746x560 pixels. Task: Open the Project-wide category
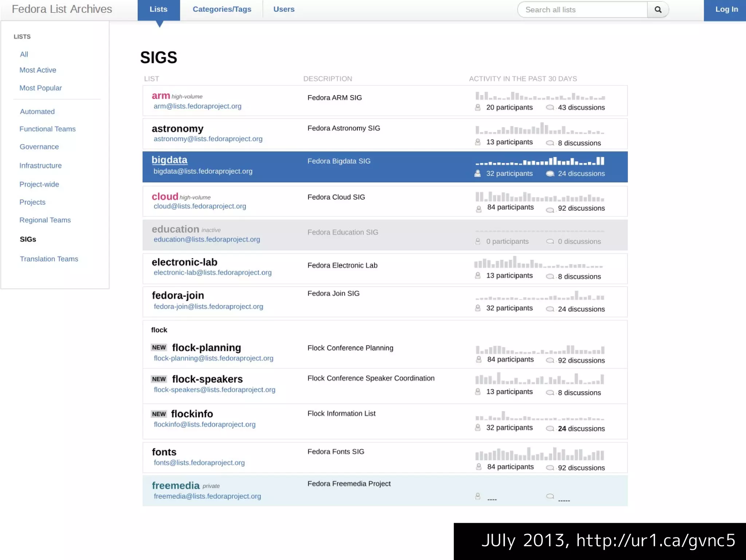click(39, 184)
